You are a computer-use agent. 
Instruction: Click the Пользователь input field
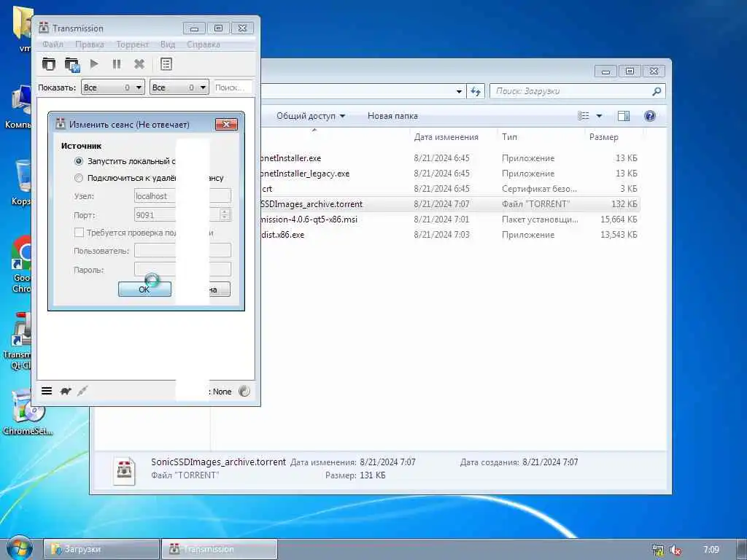pyautogui.click(x=182, y=251)
